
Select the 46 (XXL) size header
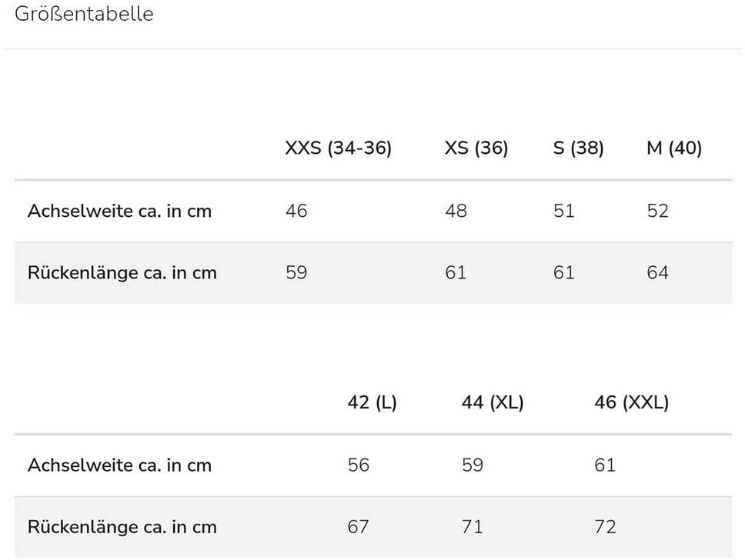[631, 402]
